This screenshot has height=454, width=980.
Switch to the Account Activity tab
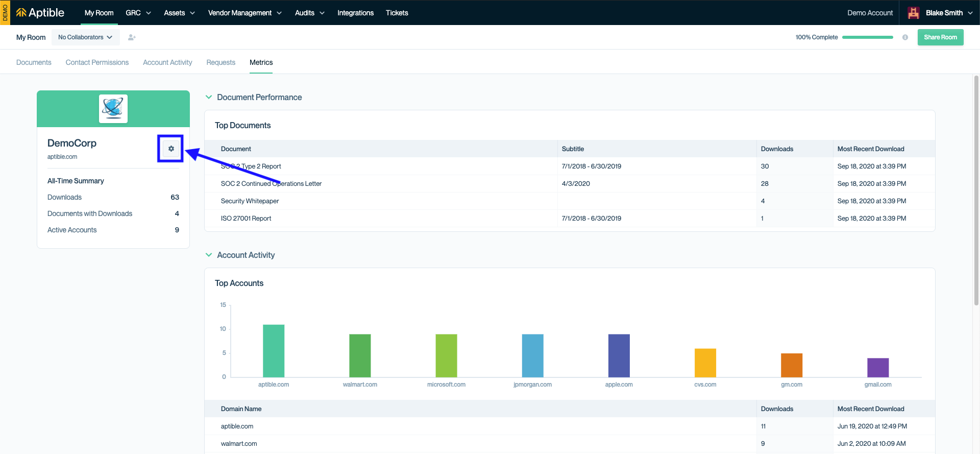coord(167,62)
